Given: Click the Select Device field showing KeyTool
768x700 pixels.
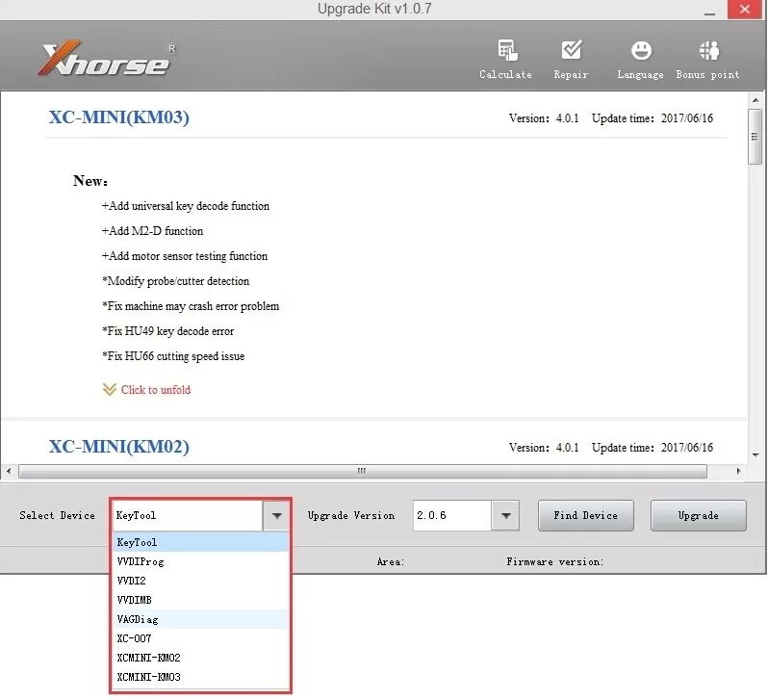Looking at the screenshot, I should point(188,515).
